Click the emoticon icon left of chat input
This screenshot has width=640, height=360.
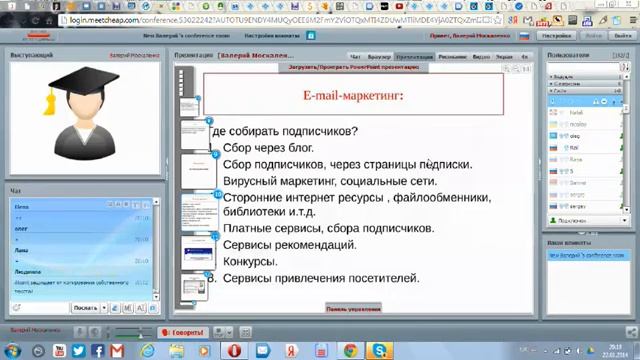tap(16, 307)
